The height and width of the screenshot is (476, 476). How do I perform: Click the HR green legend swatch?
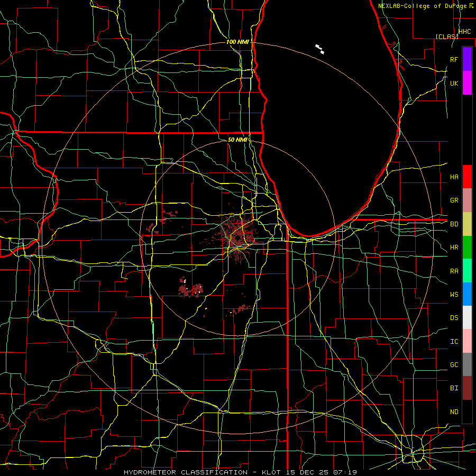click(467, 248)
